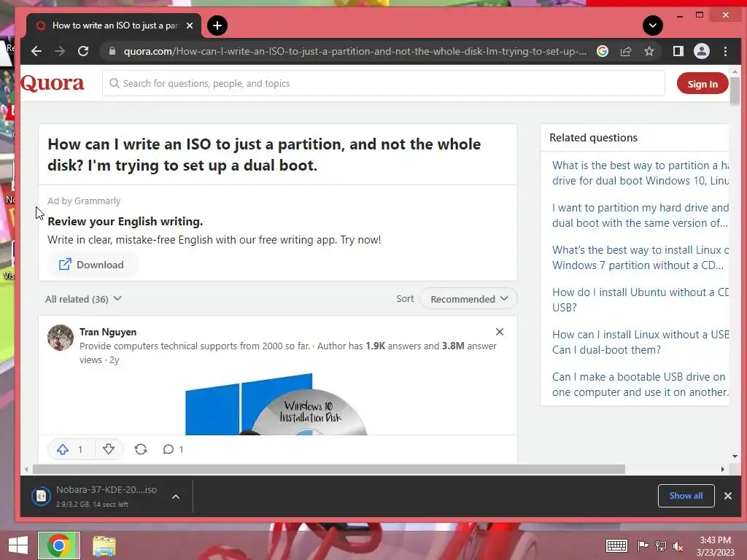
Task: Open the network tray icon
Action: (x=661, y=545)
